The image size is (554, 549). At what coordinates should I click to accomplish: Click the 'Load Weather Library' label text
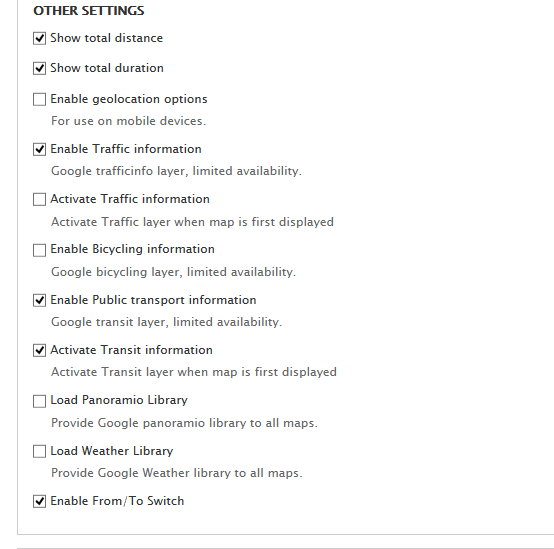pos(112,451)
